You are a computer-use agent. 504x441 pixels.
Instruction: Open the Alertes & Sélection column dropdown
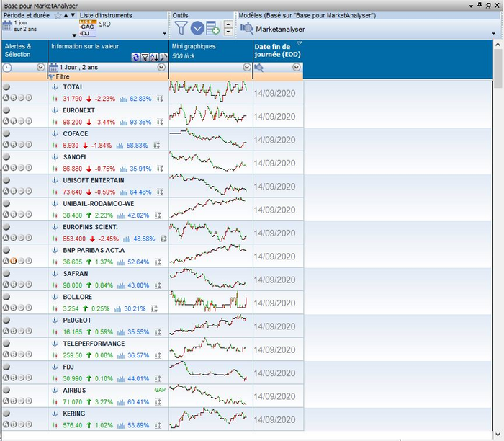[x=40, y=67]
